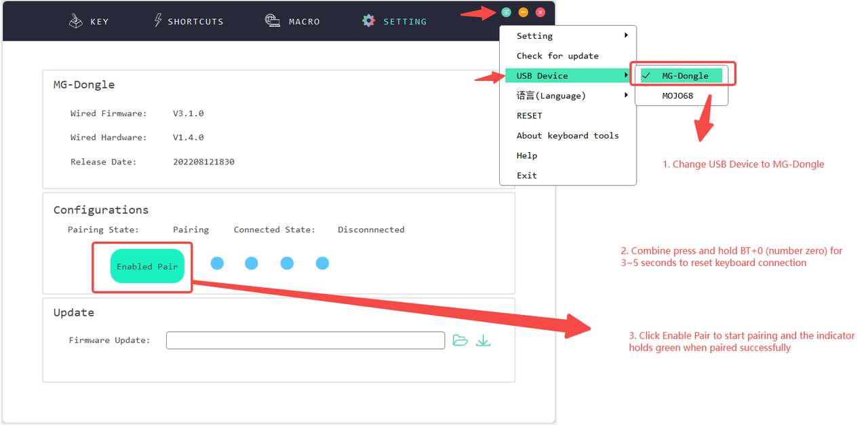The width and height of the screenshot is (868, 425).
Task: Select MOJO68 as the USB device
Action: coord(678,96)
